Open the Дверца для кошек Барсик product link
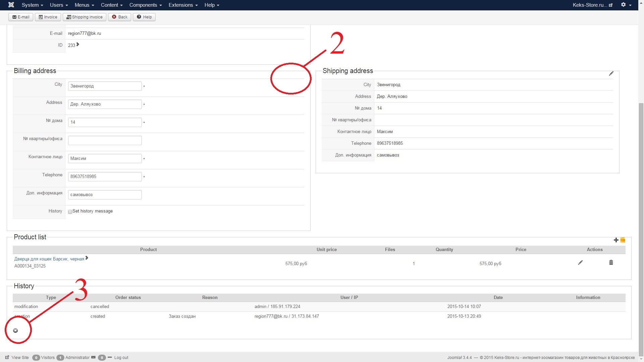The image size is (644, 362). click(49, 259)
